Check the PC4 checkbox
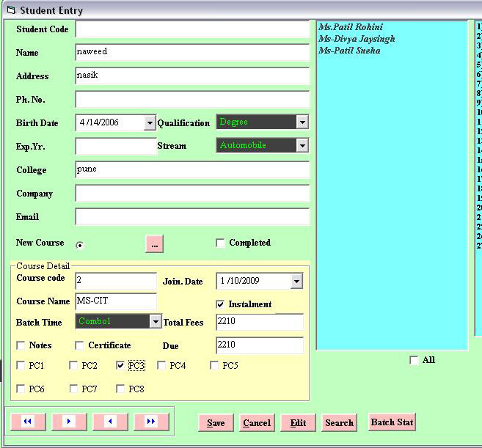Screen dimensions: 482x448 point(161,365)
